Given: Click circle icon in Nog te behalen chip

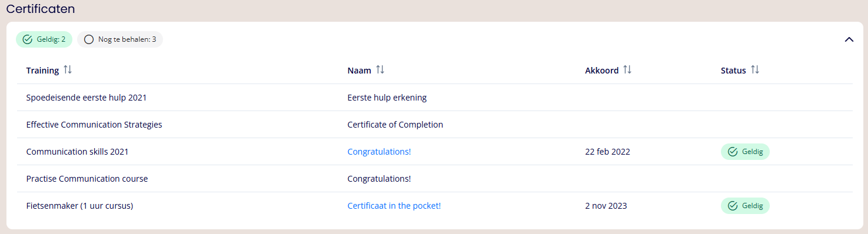Looking at the screenshot, I should tap(89, 39).
